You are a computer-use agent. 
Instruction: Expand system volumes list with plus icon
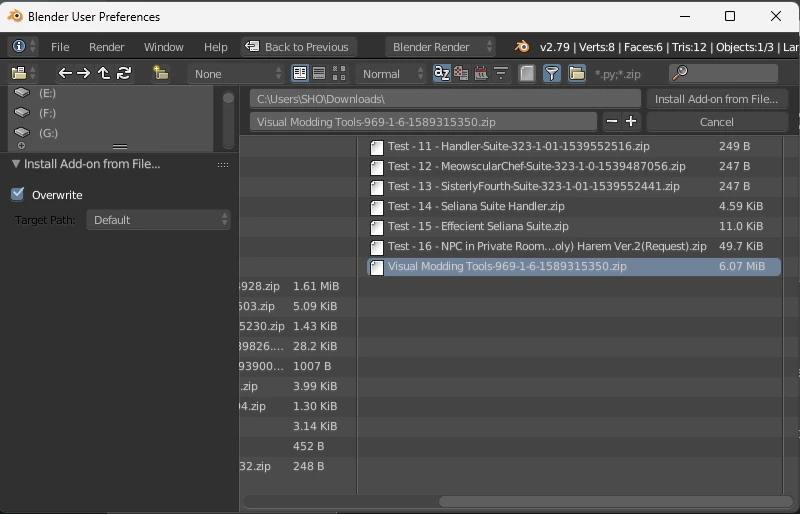[x=21, y=146]
